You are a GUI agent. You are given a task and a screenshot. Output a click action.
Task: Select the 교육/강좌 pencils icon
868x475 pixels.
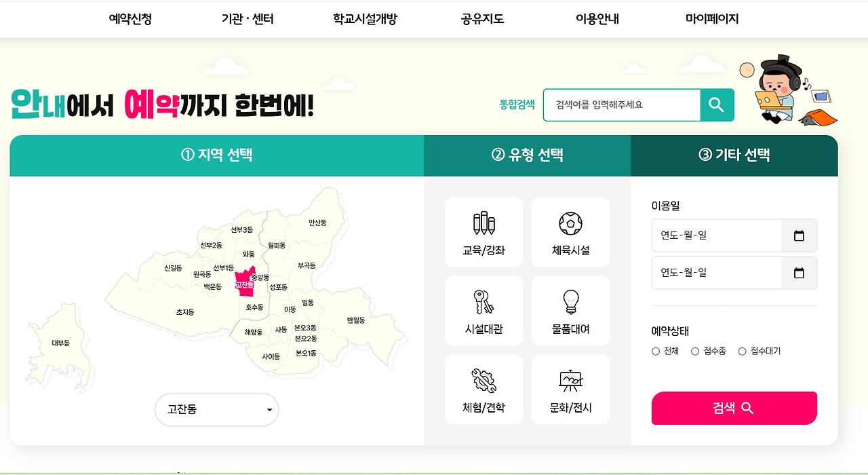[484, 223]
